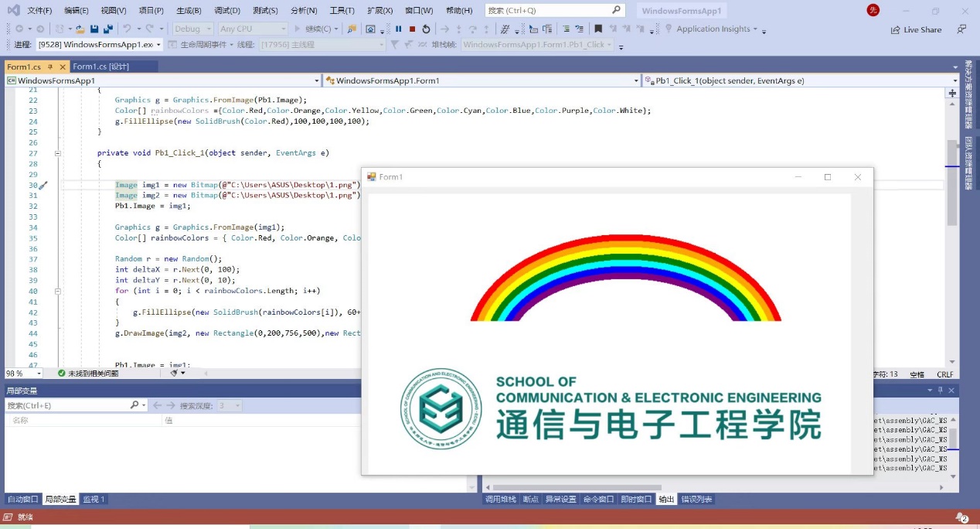Click the Save All icon
Image resolution: width=980 pixels, height=529 pixels.
point(107,29)
